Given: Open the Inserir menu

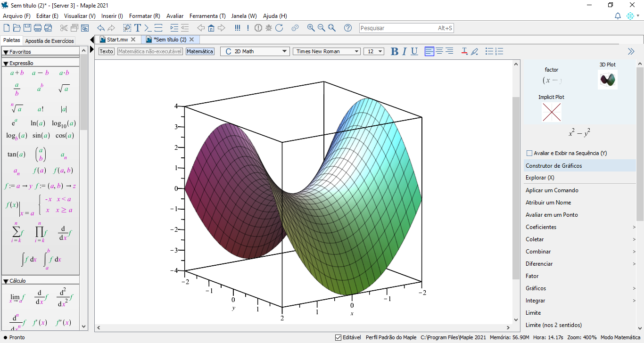Looking at the screenshot, I should [x=112, y=16].
